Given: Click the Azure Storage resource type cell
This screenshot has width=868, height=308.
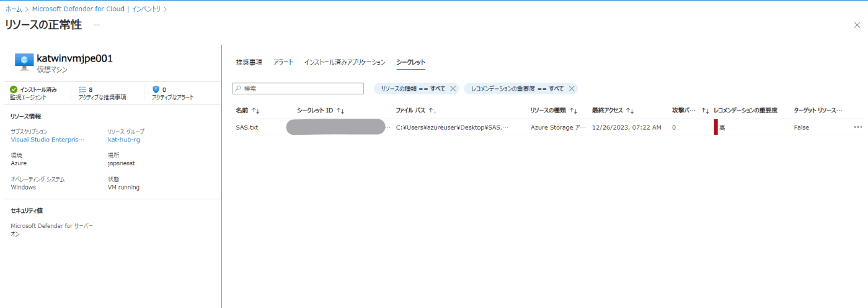Looking at the screenshot, I should (x=558, y=127).
